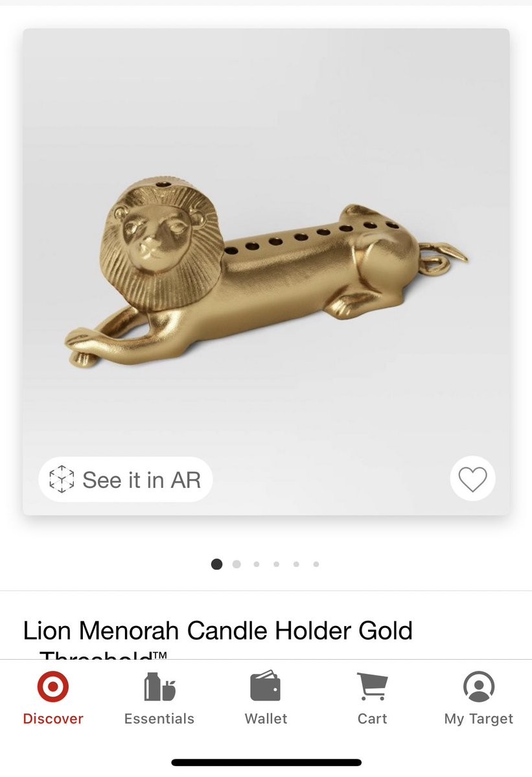Tap the Target bullseye logo icon
The width and height of the screenshot is (532, 777).
pos(53,686)
